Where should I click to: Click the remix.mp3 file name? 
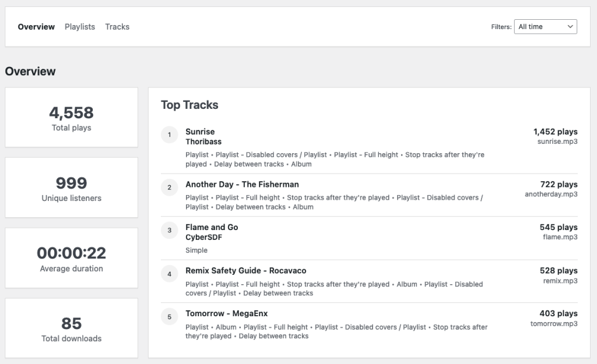click(x=560, y=281)
